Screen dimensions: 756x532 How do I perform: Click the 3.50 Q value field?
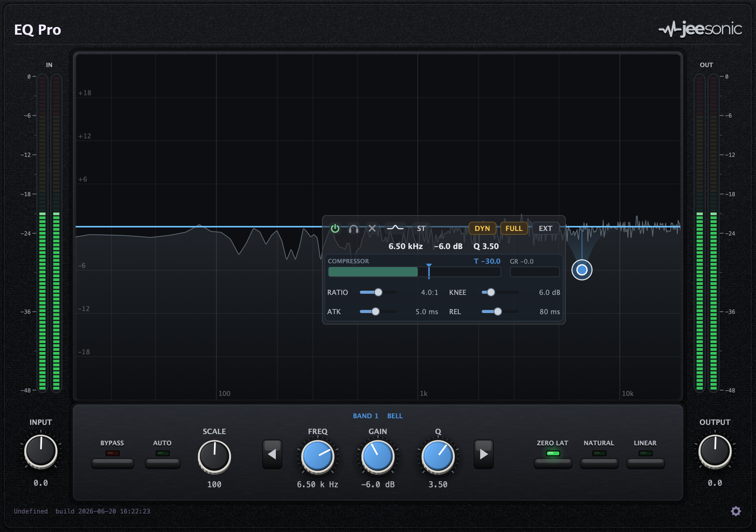[438, 485]
